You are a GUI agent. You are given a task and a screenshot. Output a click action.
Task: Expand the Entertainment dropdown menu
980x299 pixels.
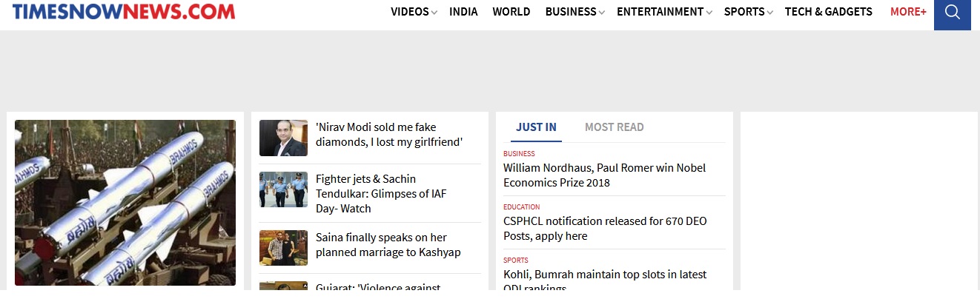click(664, 12)
